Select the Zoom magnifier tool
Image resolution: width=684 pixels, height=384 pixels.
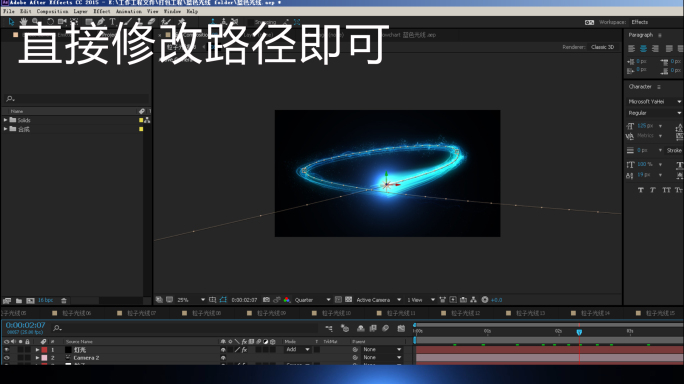coord(35,21)
